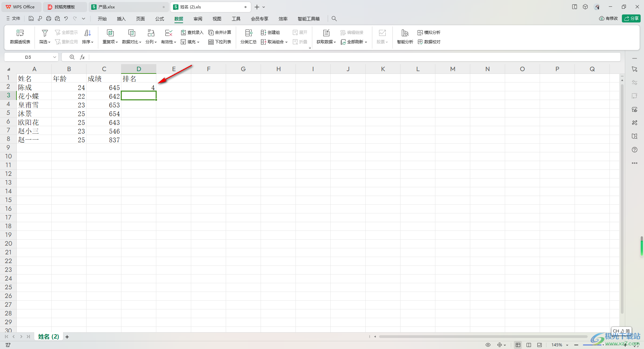The image size is (644, 349).
Task: Click the print preview icon
Action: [57, 18]
